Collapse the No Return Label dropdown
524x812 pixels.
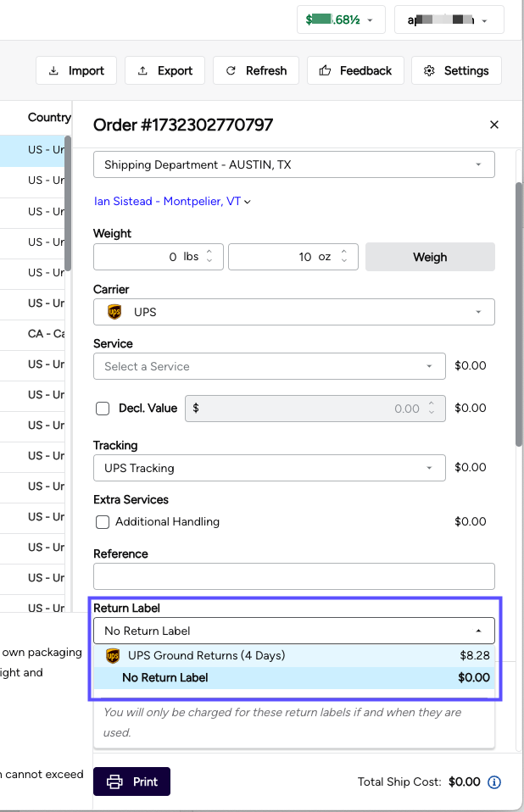[294, 631]
